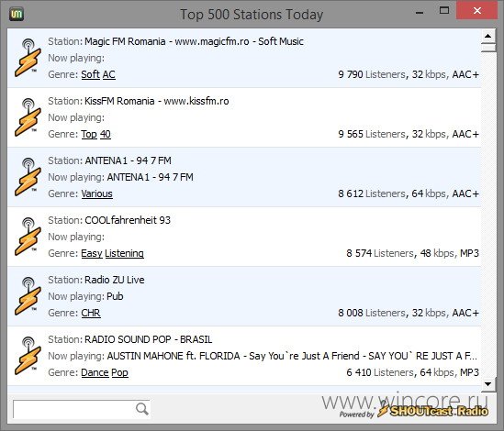504x431 pixels.
Task: Click the SHOUTcast icon beside KissFM Romania
Action: click(x=28, y=117)
